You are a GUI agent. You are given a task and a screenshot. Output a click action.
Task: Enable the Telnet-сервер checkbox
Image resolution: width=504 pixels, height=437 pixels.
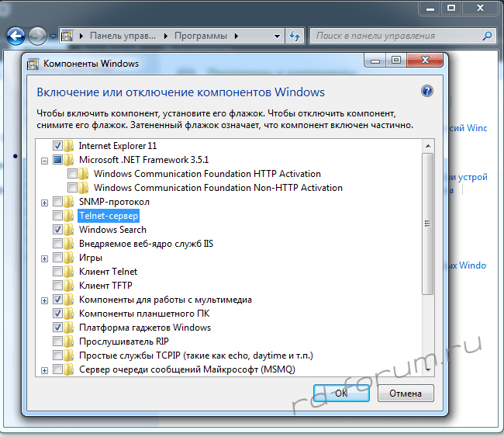pos(57,216)
